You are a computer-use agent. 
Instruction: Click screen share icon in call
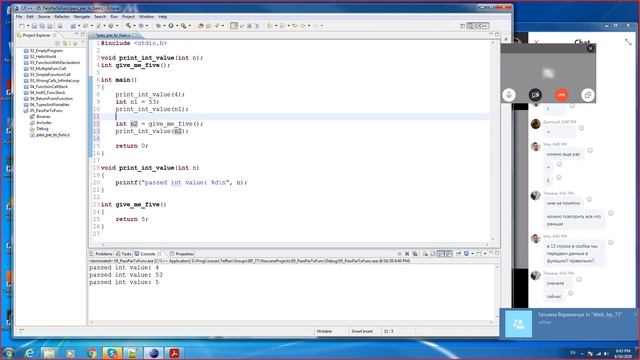587,95
